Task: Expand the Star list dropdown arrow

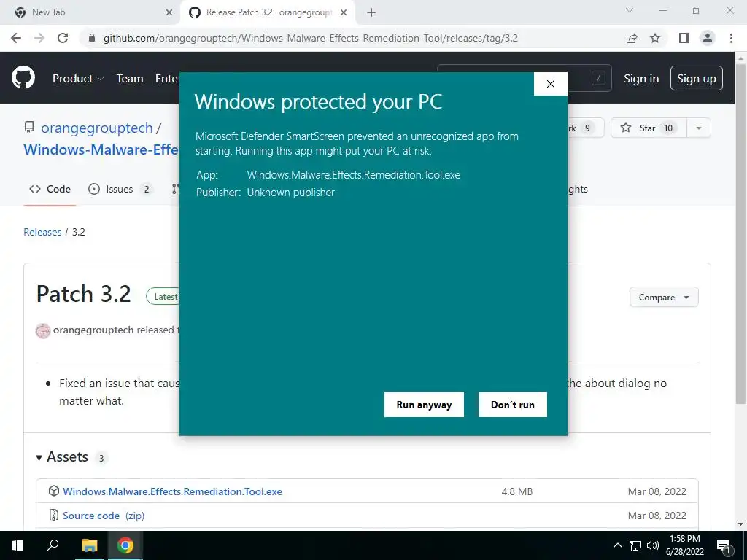Action: (698, 128)
